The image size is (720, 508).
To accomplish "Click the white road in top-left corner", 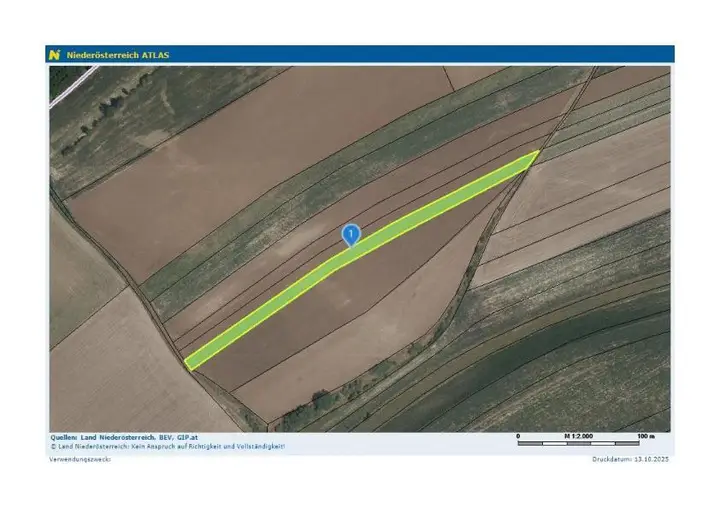I will coord(70,86).
